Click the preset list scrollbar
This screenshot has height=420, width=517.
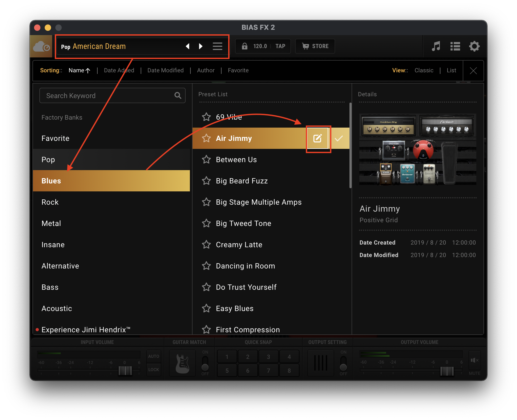351,146
